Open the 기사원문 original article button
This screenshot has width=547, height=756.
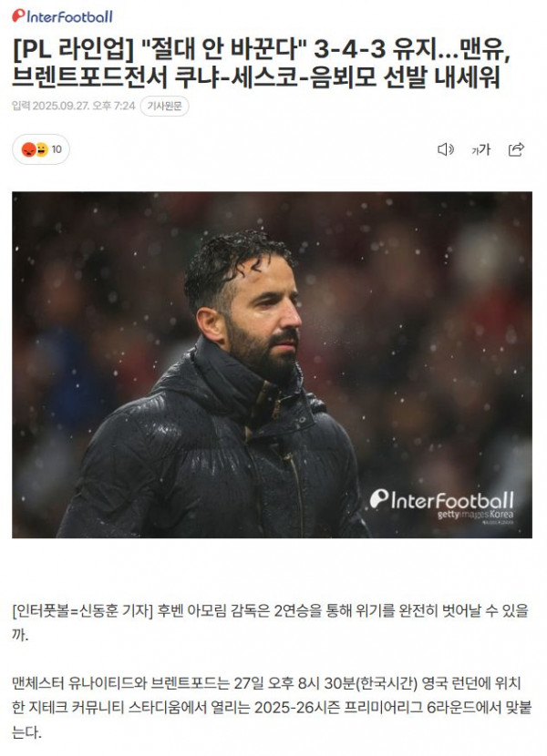[x=164, y=106]
